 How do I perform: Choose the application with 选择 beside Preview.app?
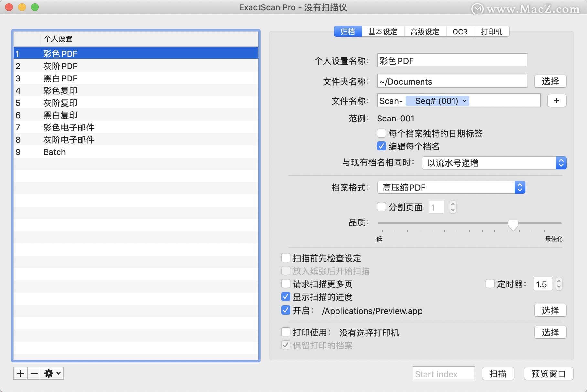click(x=550, y=310)
